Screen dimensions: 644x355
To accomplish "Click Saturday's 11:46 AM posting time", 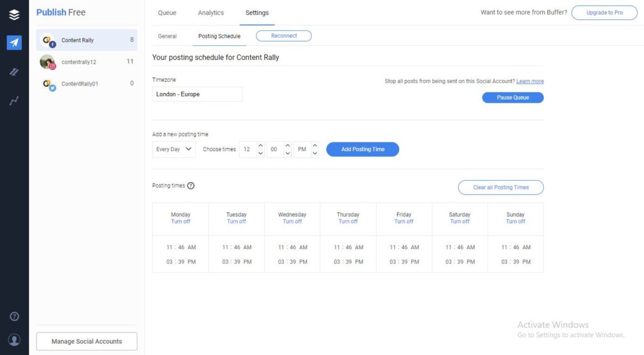I will click(460, 247).
